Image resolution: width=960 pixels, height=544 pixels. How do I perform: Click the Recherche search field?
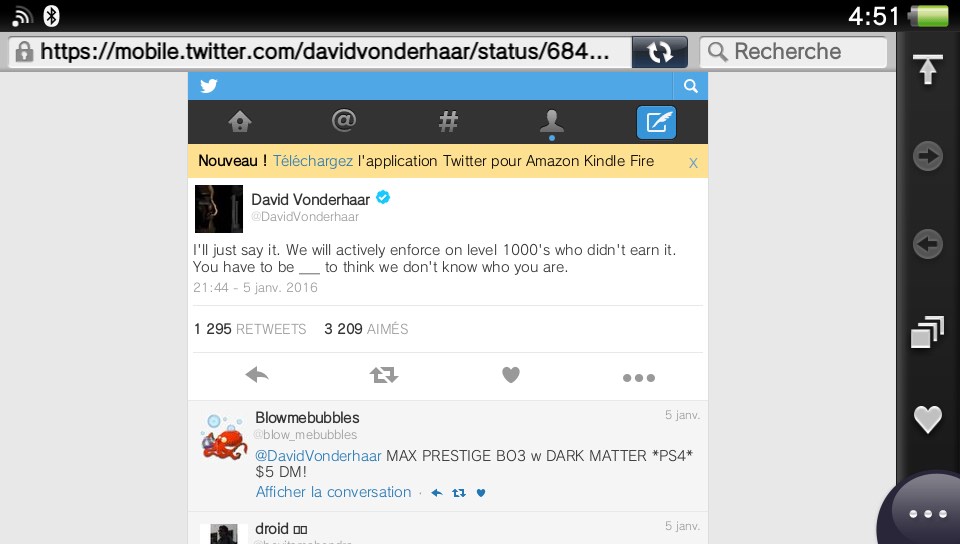click(x=793, y=52)
